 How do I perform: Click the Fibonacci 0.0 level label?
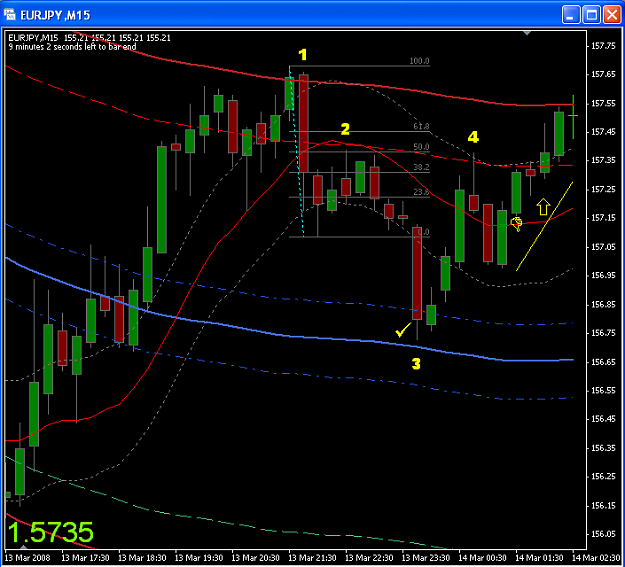coord(424,232)
